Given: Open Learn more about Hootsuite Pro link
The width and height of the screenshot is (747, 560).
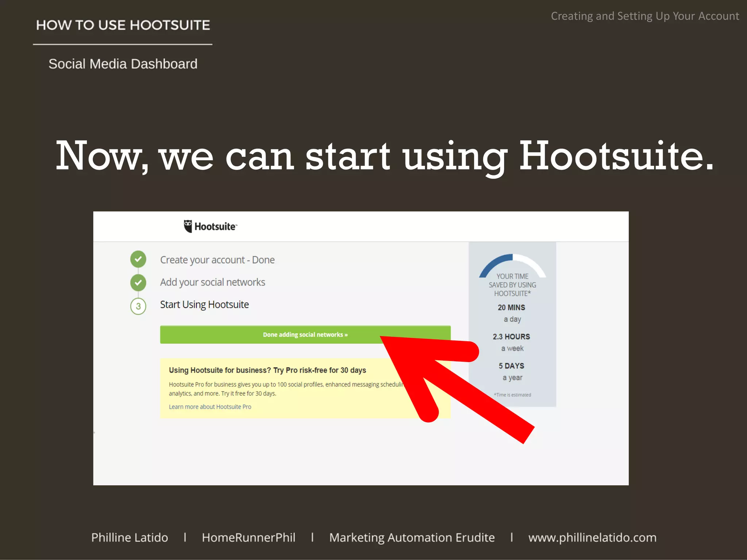Looking at the screenshot, I should click(210, 407).
